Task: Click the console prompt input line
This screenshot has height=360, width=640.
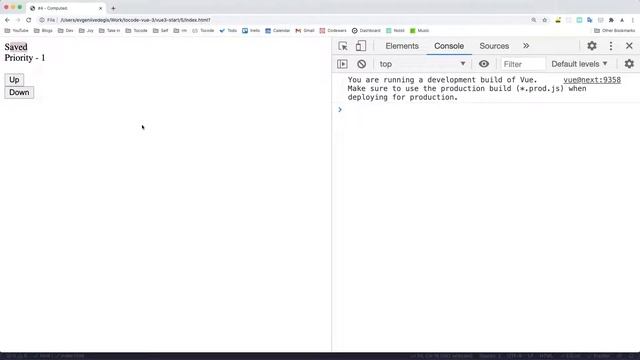Action: (490, 109)
